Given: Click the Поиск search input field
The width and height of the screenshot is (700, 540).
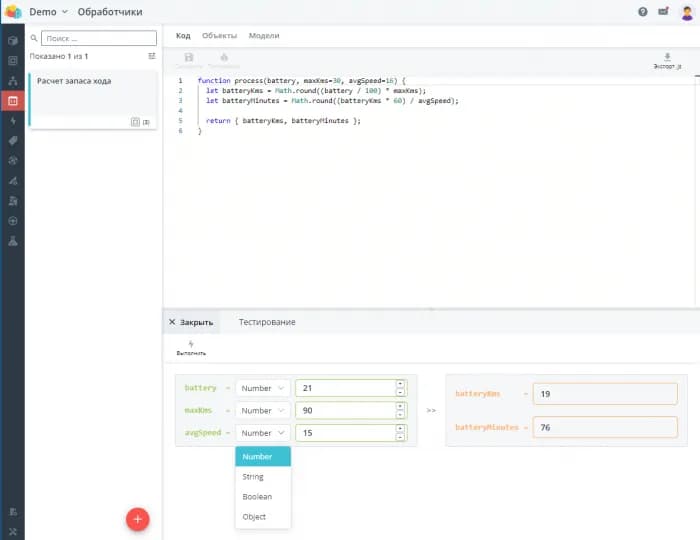Looking at the screenshot, I should point(98,38).
